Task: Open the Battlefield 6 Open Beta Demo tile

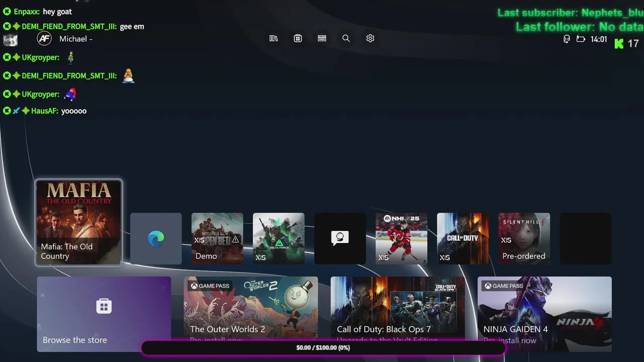Action: tap(217, 238)
